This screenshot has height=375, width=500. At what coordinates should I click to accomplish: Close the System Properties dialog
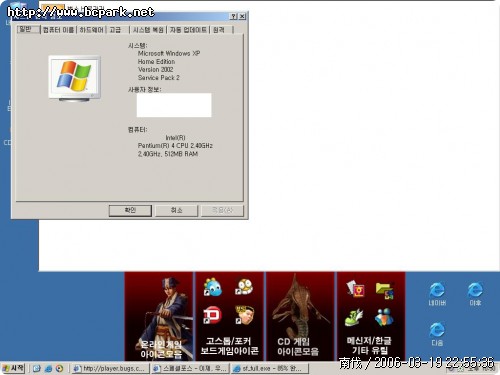tap(242, 16)
